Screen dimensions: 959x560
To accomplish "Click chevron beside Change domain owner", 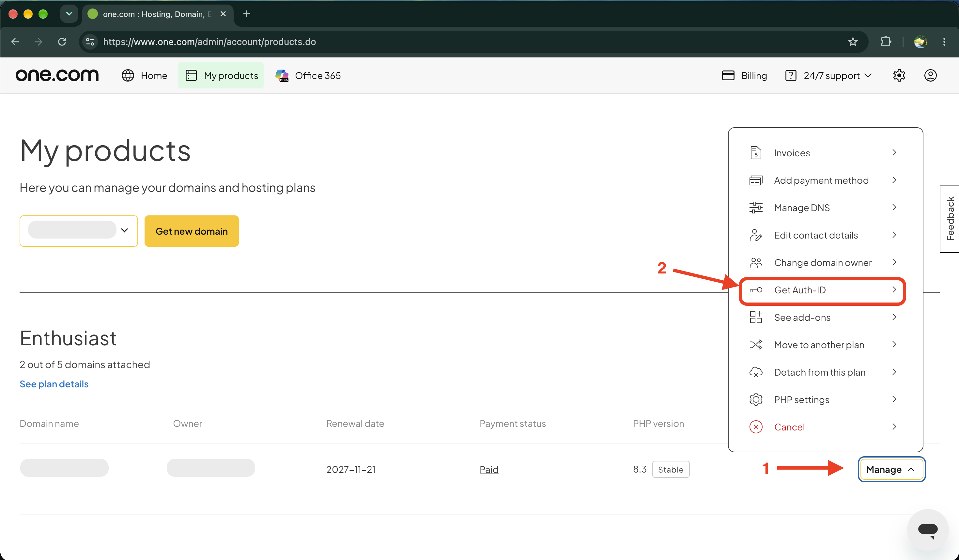I will point(894,262).
